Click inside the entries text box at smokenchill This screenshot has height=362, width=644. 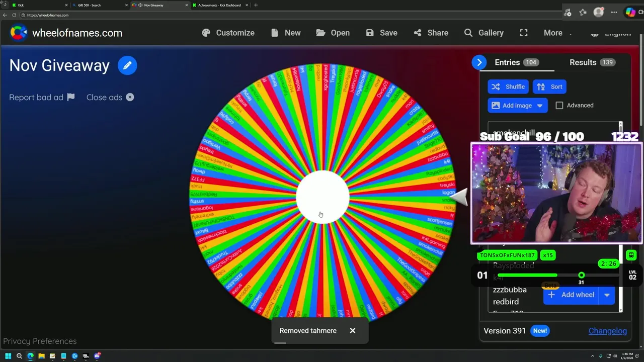coord(514,133)
